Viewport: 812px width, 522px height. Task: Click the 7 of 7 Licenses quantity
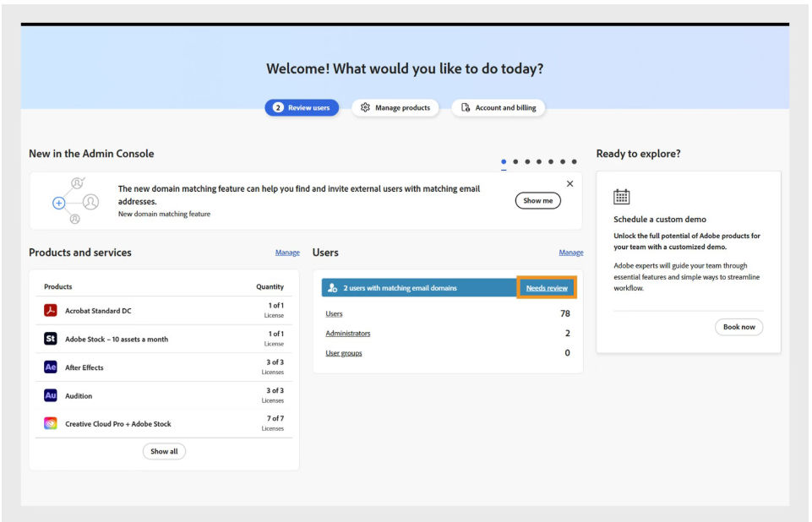273,423
